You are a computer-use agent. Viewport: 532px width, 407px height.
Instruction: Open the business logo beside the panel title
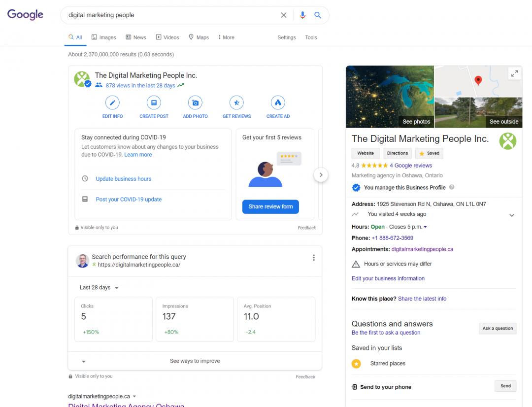tap(507, 141)
